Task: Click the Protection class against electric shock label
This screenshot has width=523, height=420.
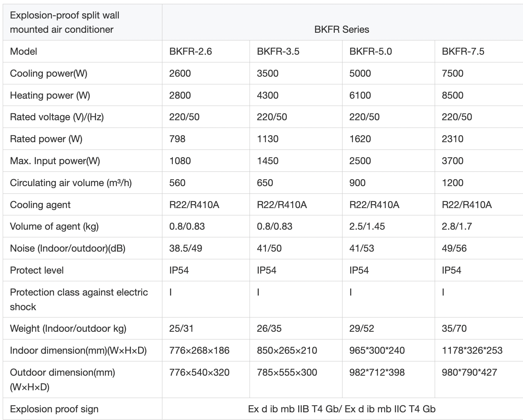Action: click(79, 299)
